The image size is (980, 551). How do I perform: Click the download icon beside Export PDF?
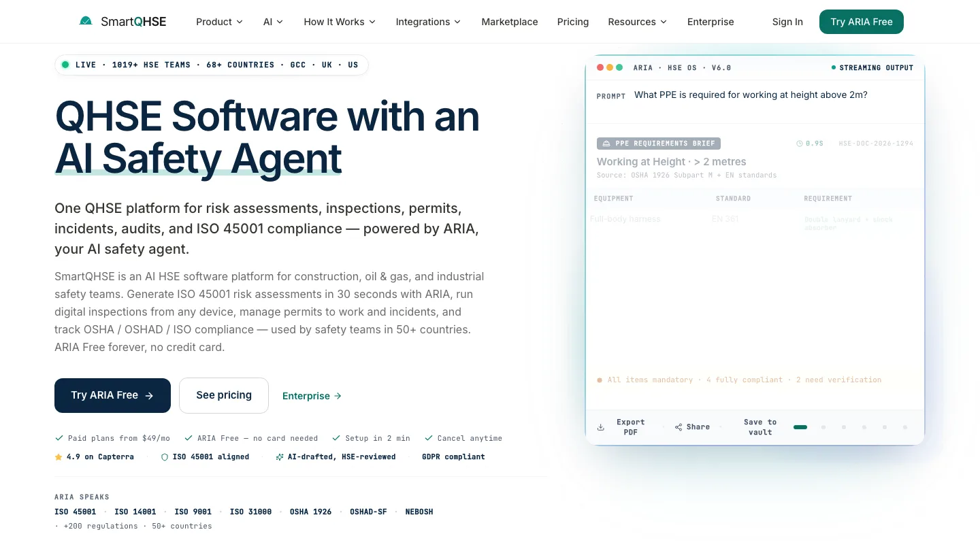(601, 428)
